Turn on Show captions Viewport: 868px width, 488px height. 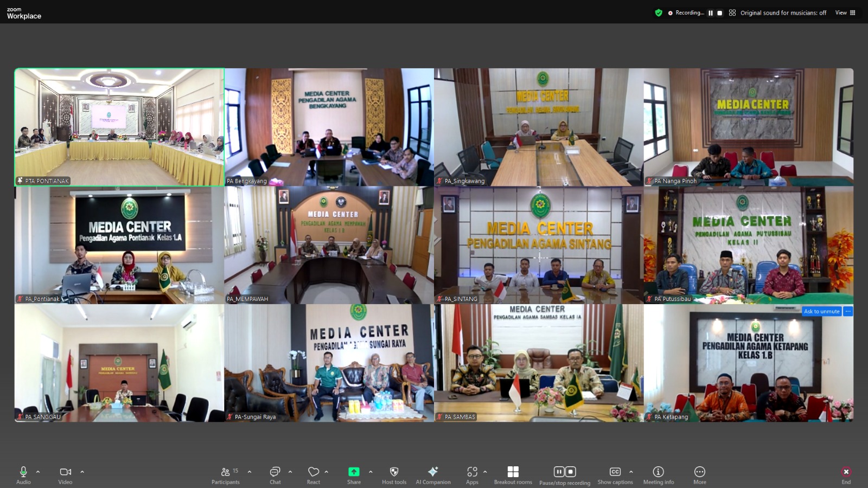click(615, 474)
